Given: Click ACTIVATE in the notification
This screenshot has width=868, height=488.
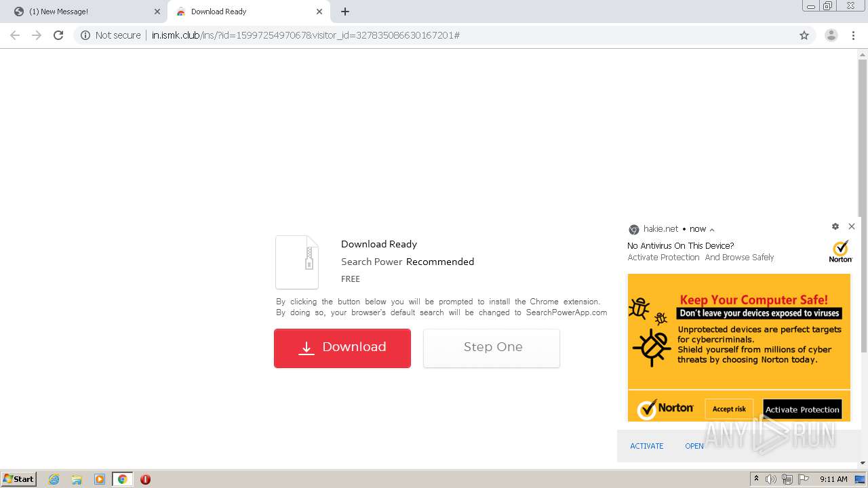Looking at the screenshot, I should (647, 446).
